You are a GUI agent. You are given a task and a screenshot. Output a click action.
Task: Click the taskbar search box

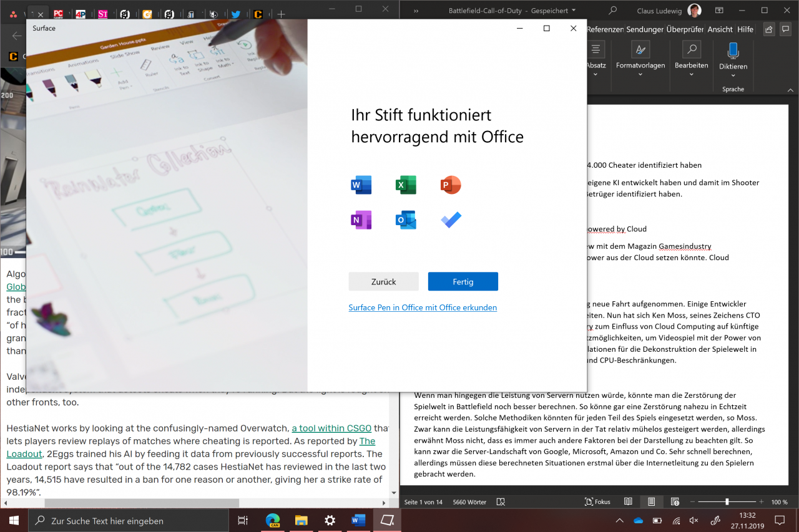(129, 520)
